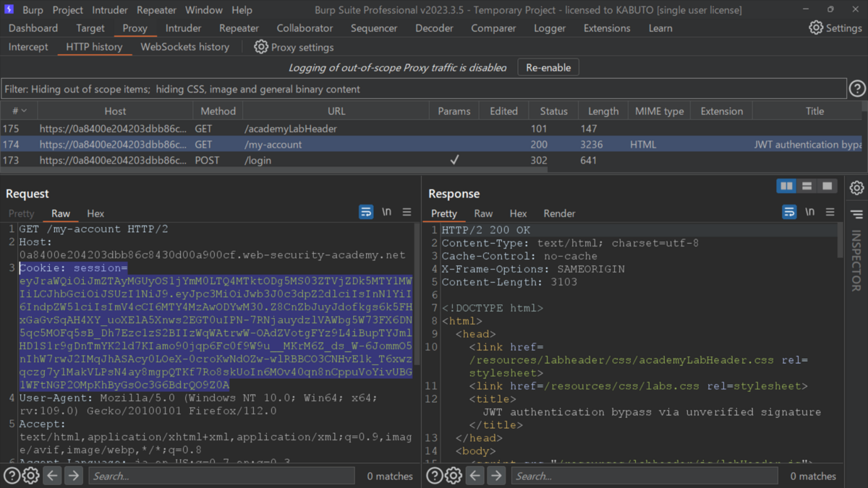Open the Window menu
The height and width of the screenshot is (488, 868).
pos(204,10)
